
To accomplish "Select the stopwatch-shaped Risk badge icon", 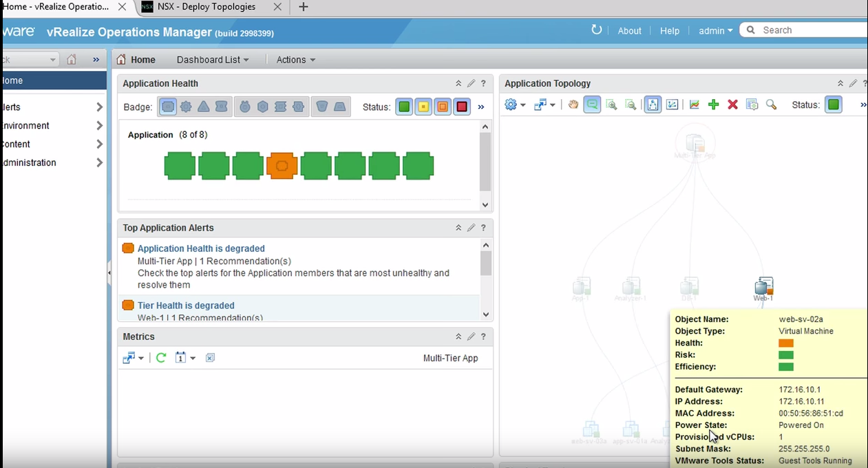I will click(x=245, y=107).
